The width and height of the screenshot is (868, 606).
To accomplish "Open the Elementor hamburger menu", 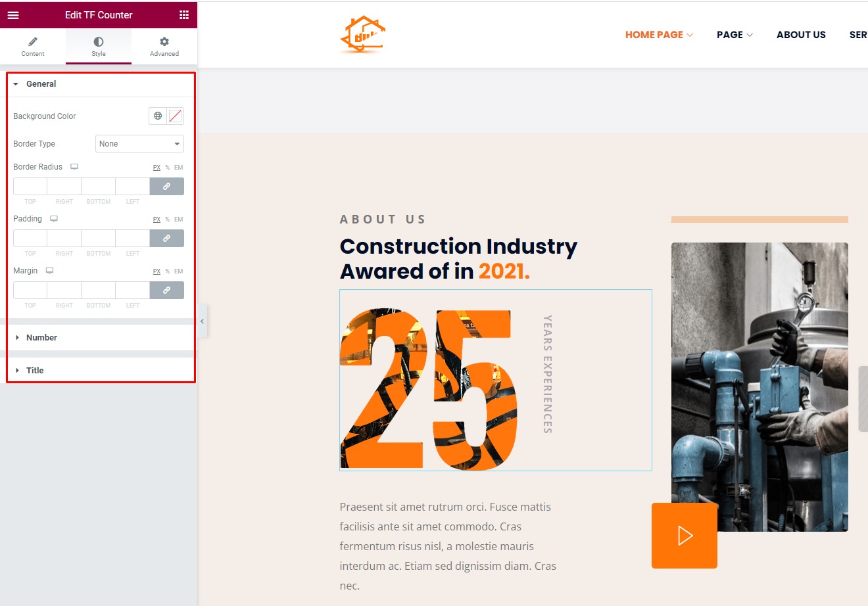I will (13, 14).
